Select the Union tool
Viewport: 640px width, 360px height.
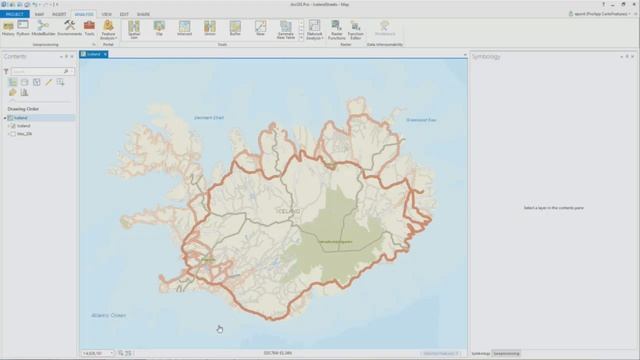210,29
